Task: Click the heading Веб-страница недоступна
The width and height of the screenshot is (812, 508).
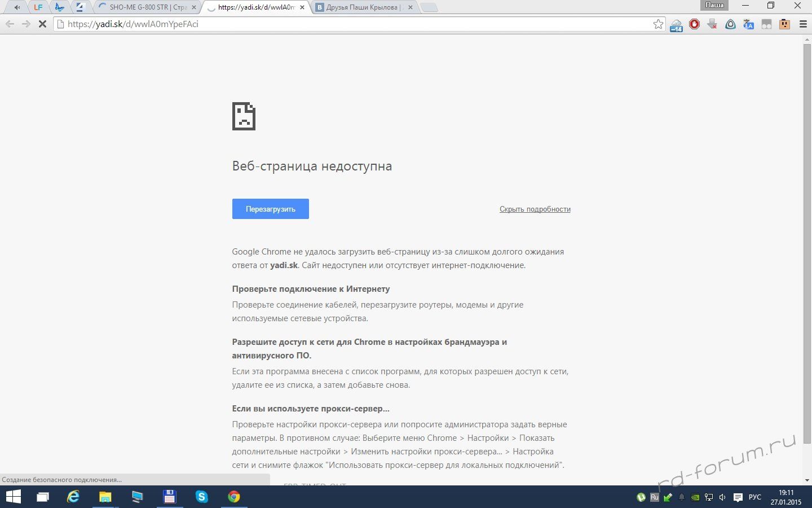Action: [312, 166]
